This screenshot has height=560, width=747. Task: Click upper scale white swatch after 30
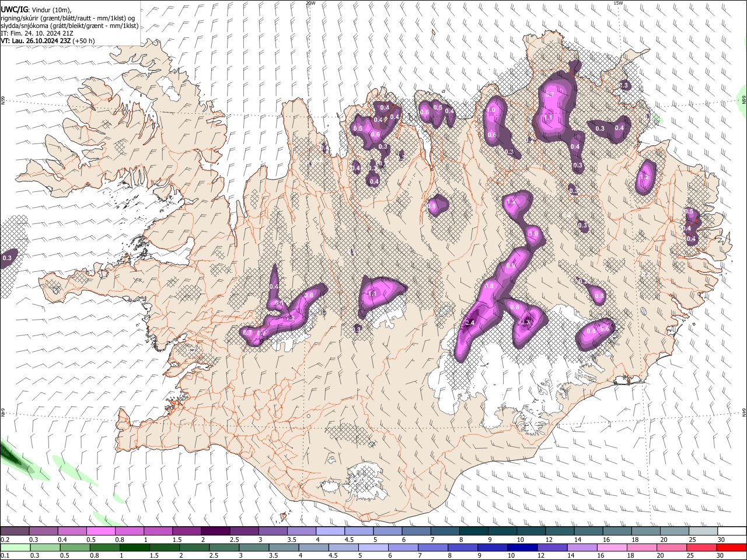[x=732, y=531]
